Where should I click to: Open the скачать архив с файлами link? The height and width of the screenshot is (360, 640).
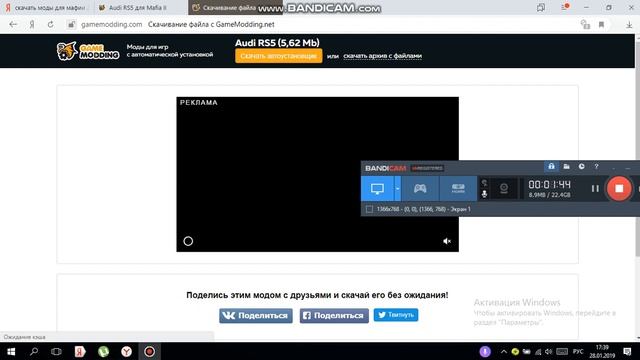point(382,56)
